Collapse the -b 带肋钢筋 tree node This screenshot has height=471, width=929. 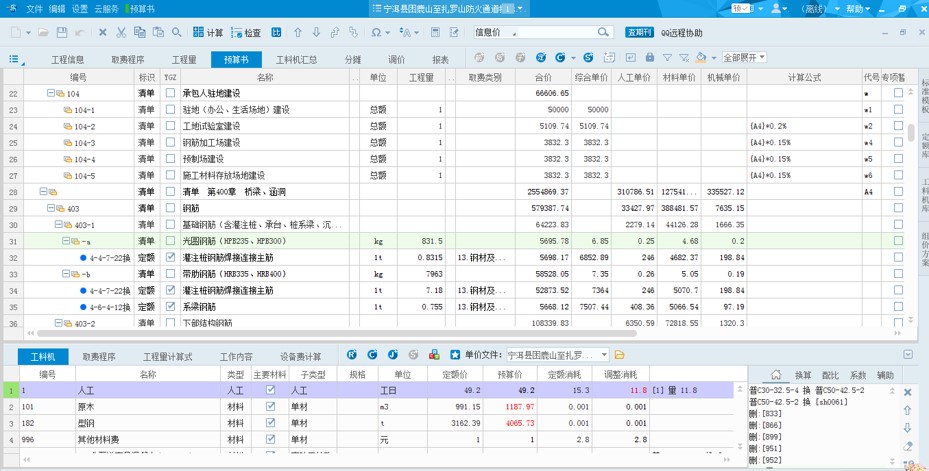(x=66, y=274)
